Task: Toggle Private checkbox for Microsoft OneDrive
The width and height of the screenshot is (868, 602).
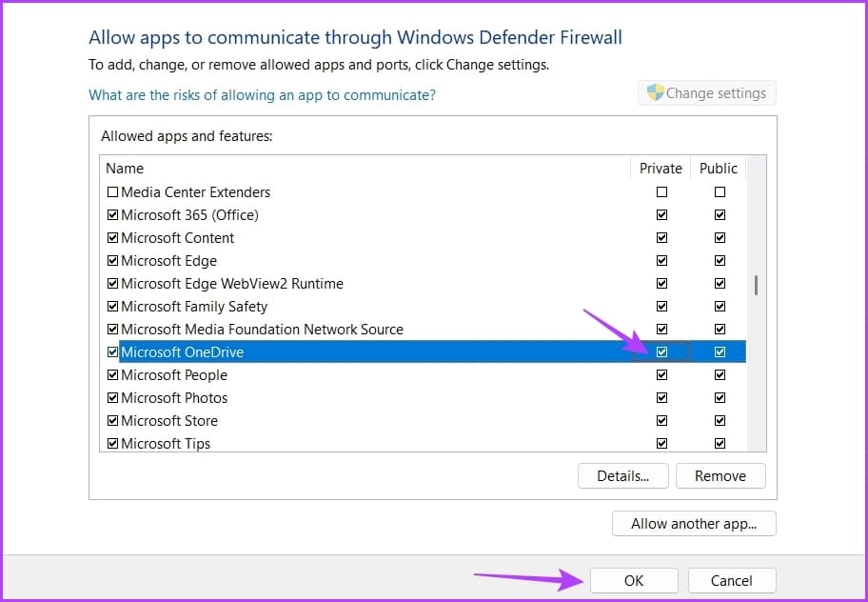Action: point(661,351)
